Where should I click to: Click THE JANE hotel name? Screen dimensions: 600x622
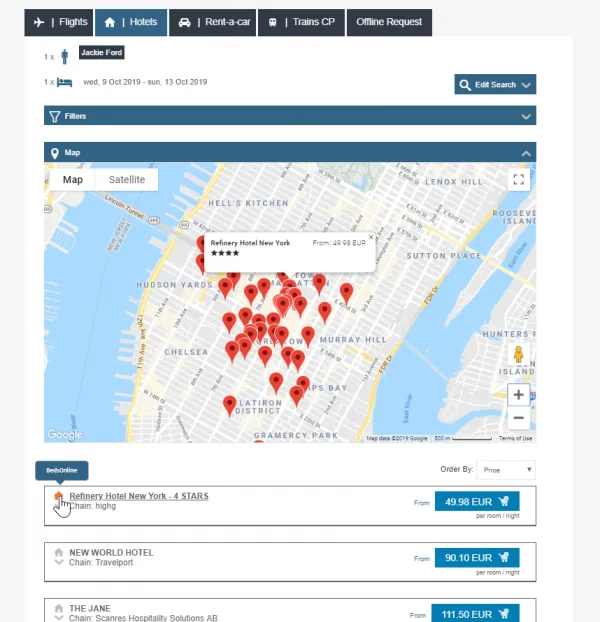[90, 609]
